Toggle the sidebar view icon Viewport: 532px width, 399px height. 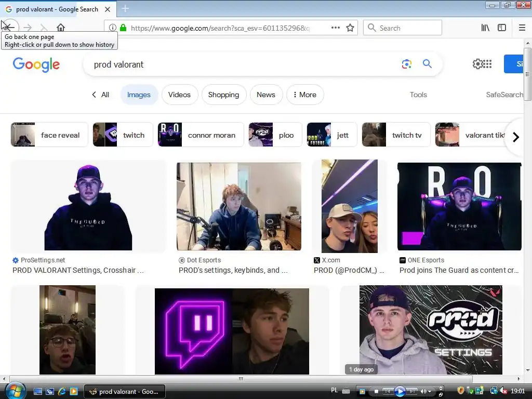(x=502, y=28)
